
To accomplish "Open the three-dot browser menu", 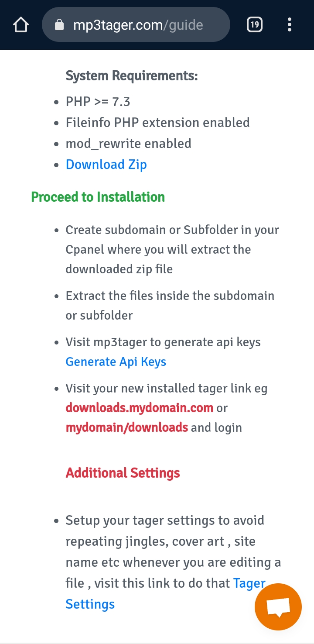I will [290, 25].
